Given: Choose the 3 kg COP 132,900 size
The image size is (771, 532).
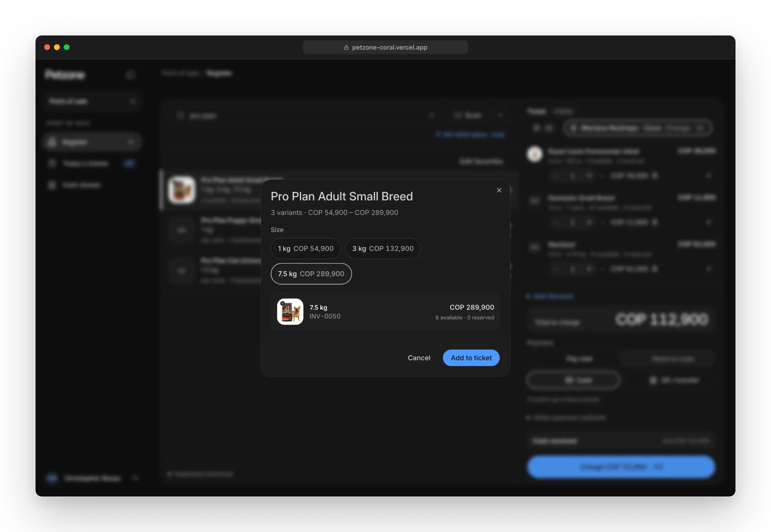Looking at the screenshot, I should tap(383, 248).
